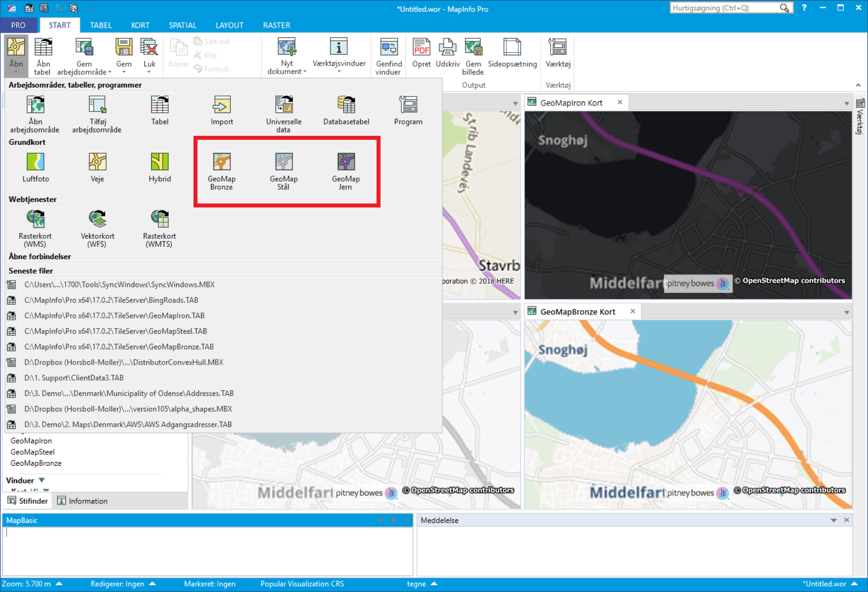Select GeoMapBronze in the Stifinder list

(x=36, y=463)
